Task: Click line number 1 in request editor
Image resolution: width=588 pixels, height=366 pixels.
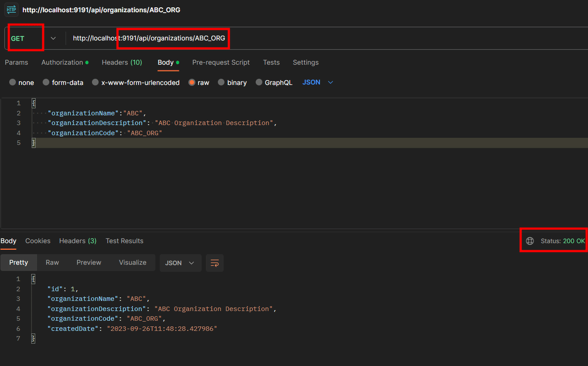Action: click(19, 103)
